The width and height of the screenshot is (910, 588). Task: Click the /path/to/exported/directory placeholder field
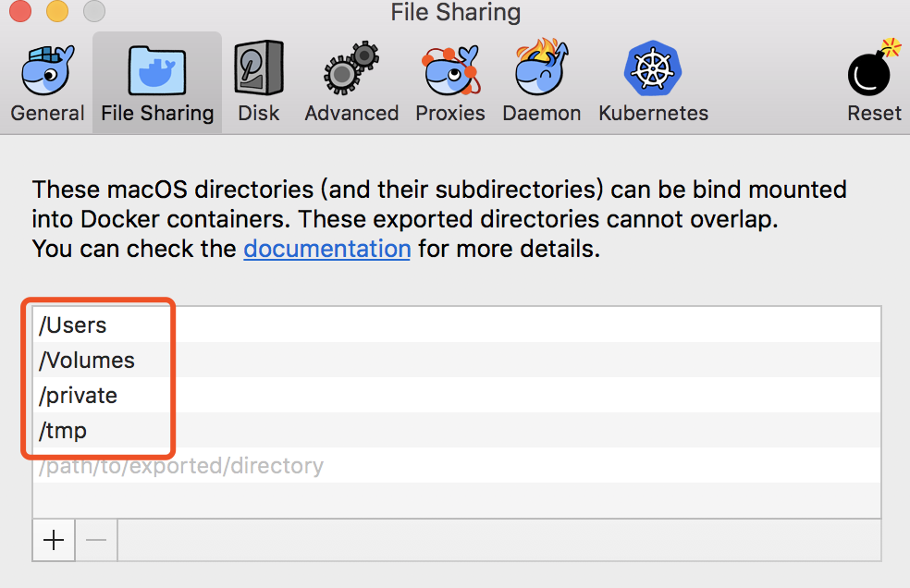pos(457,466)
